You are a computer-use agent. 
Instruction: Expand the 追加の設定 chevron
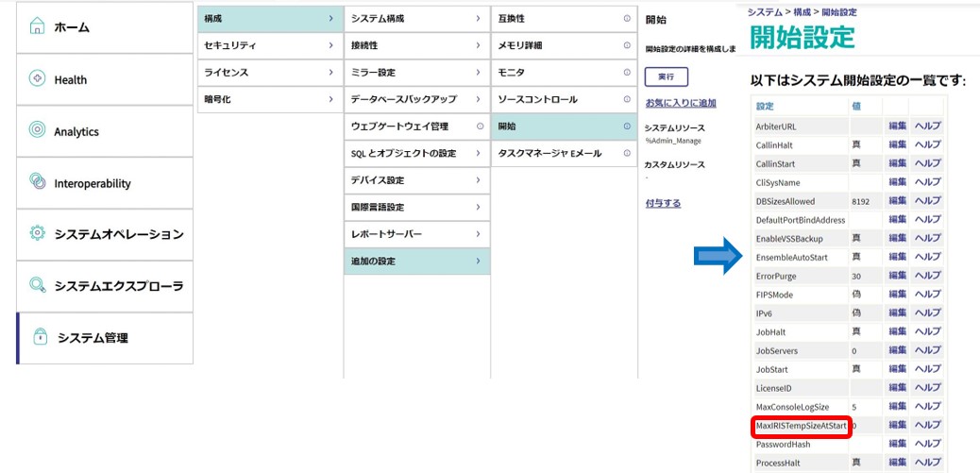coord(478,261)
